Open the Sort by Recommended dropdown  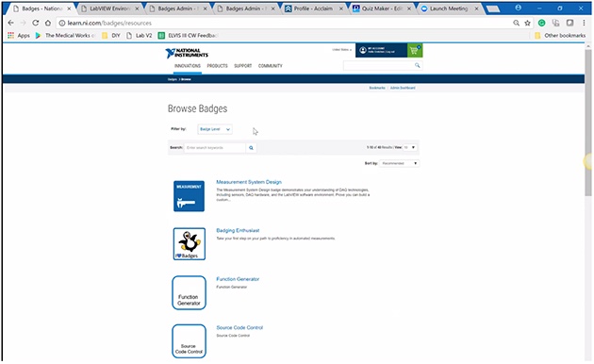(399, 163)
